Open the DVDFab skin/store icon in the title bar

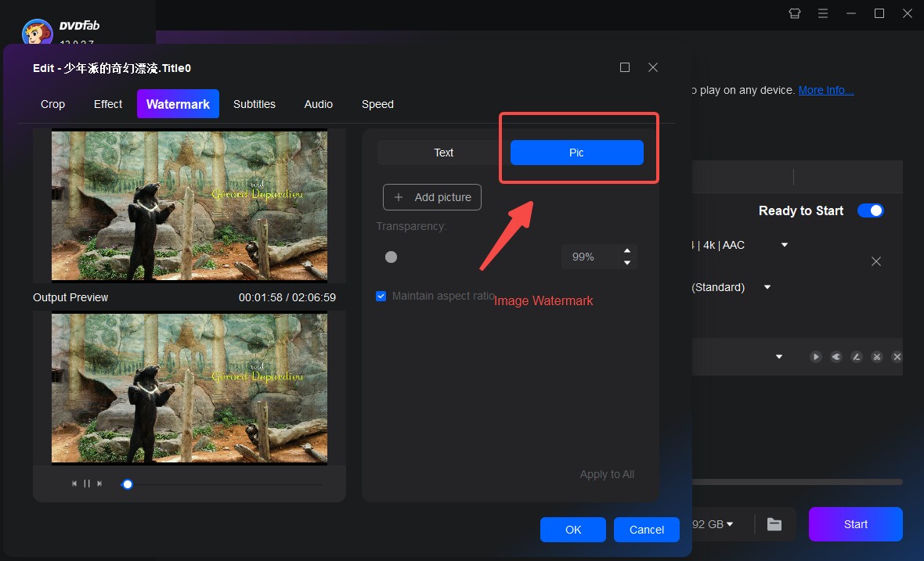pyautogui.click(x=794, y=13)
